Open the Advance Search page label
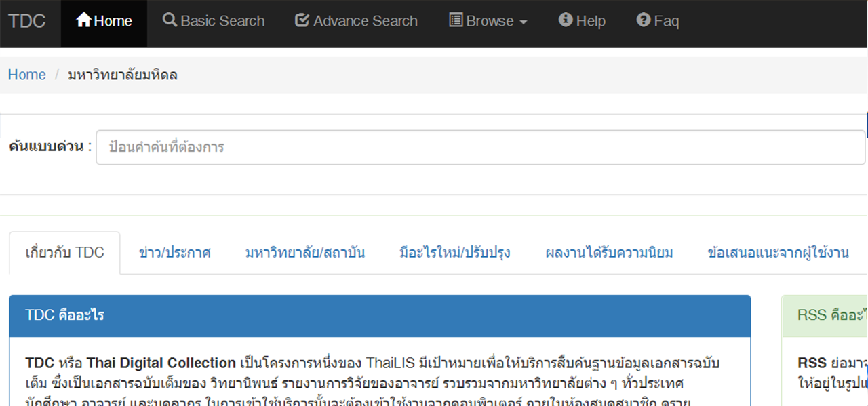This screenshot has height=406, width=868. click(366, 21)
